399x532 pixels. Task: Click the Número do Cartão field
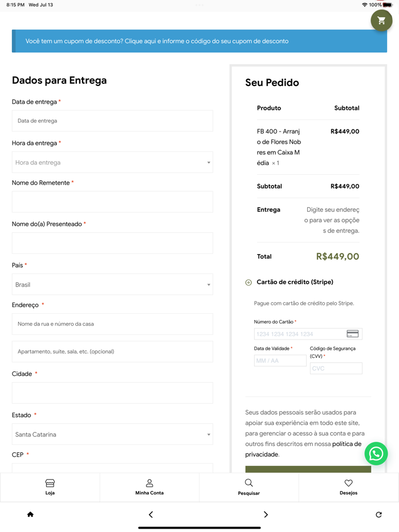coord(299,334)
